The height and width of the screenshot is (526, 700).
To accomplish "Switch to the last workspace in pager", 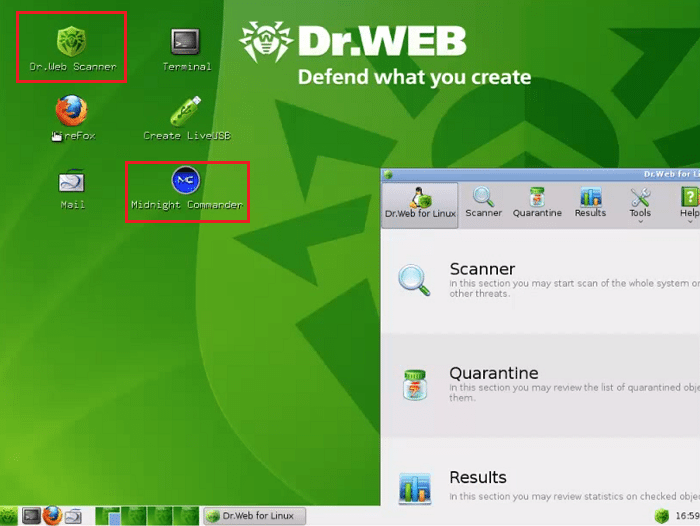I will point(186,516).
